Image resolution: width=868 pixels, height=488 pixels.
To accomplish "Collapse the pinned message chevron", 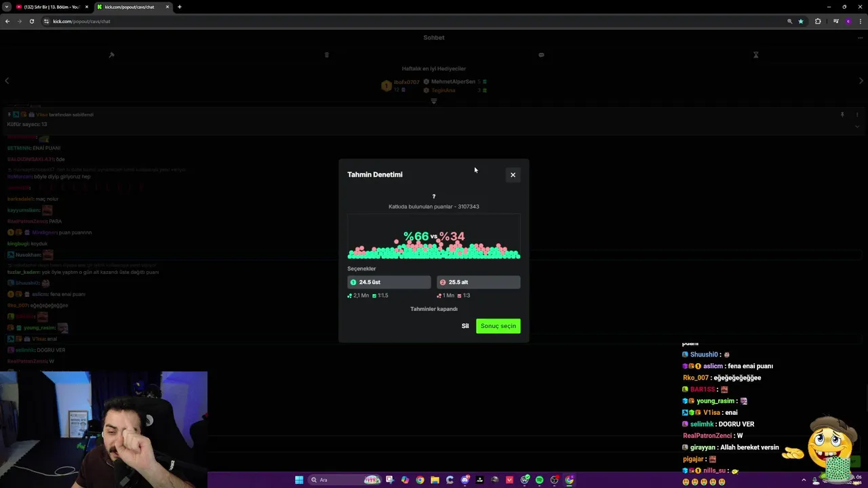I will click(x=857, y=126).
